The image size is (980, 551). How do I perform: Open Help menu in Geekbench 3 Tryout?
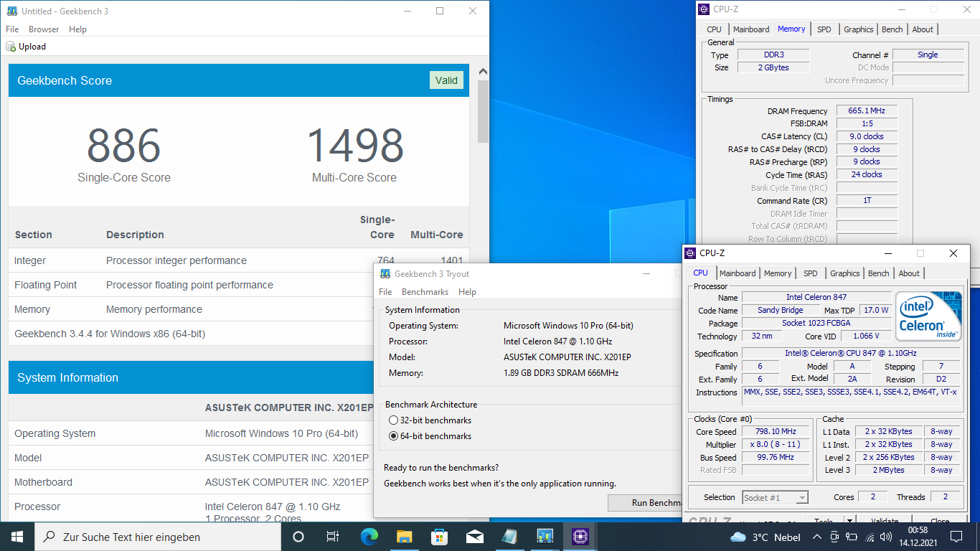[467, 292]
